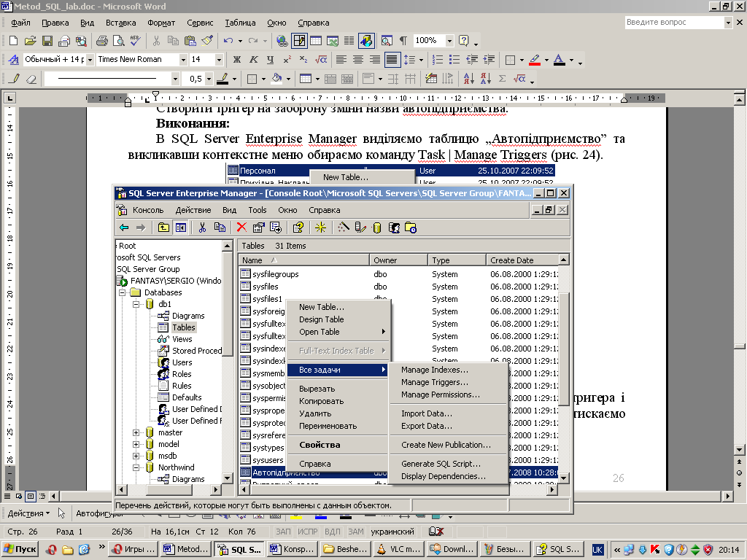Click the AutoSum sigma icon

coord(502,79)
